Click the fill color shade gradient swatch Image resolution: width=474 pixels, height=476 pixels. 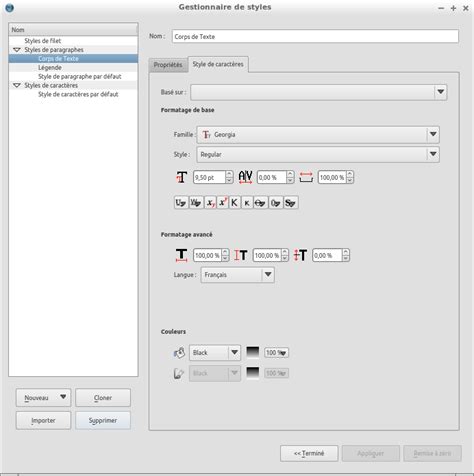click(x=252, y=352)
